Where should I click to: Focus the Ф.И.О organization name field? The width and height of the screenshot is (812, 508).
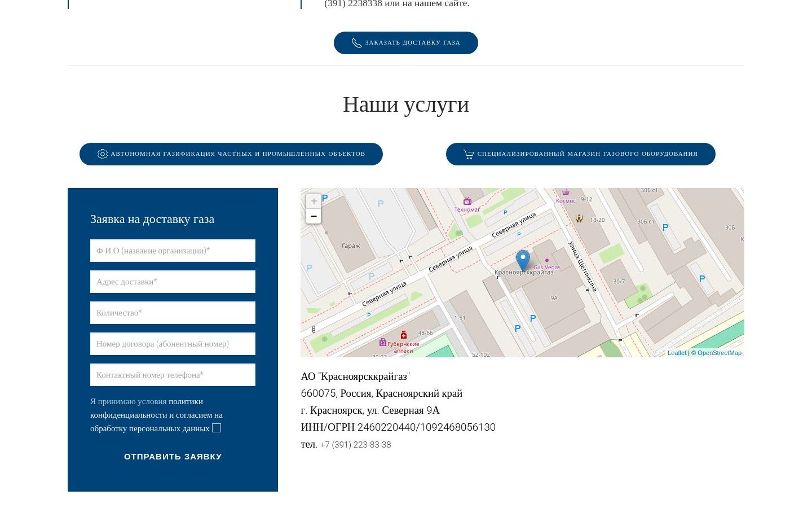click(x=173, y=251)
